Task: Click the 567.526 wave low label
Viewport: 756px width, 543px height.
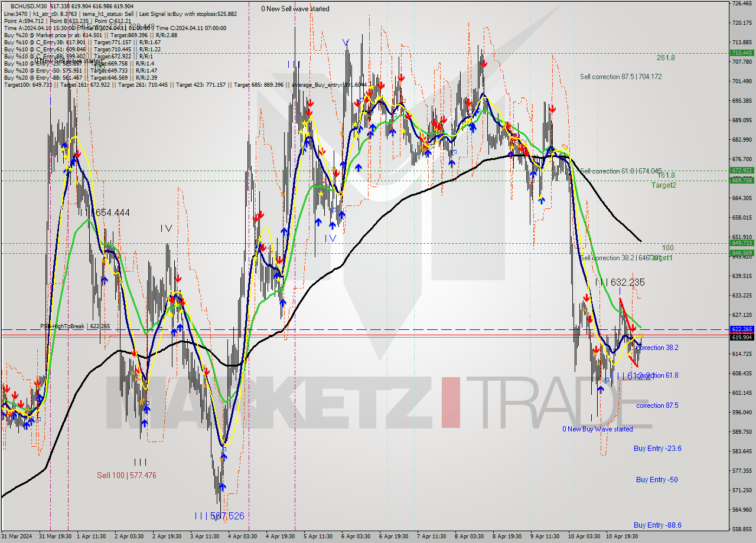Action: tap(226, 516)
